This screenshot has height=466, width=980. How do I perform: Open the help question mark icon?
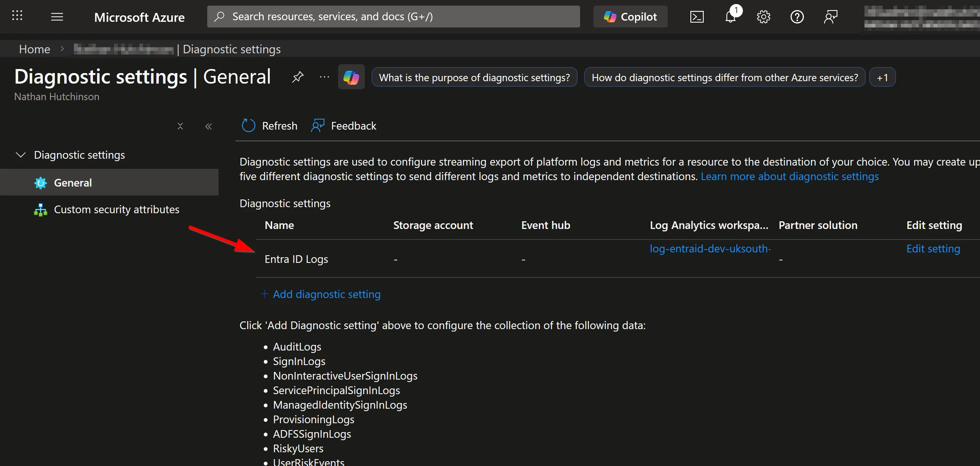[x=797, y=17]
